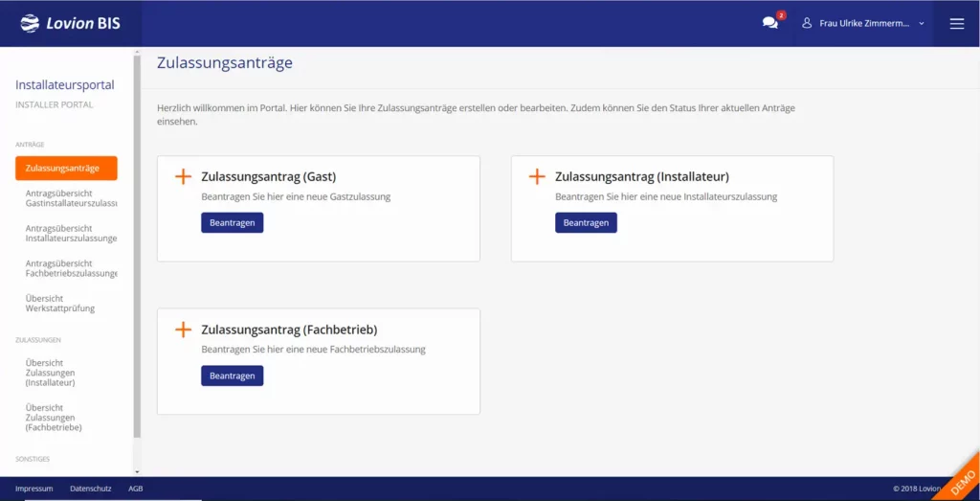
Task: Click the plus icon for Installateur application
Action: click(x=538, y=177)
